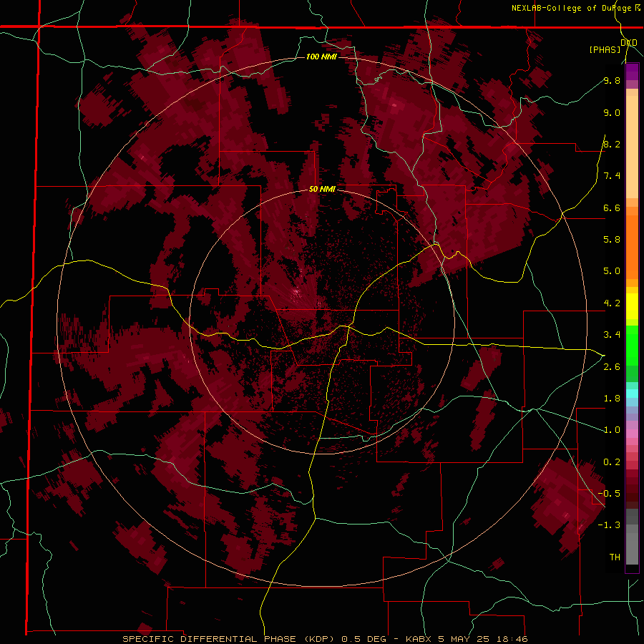Click the gray bottom segment of color bar
644x644 pixels.
tap(632, 538)
